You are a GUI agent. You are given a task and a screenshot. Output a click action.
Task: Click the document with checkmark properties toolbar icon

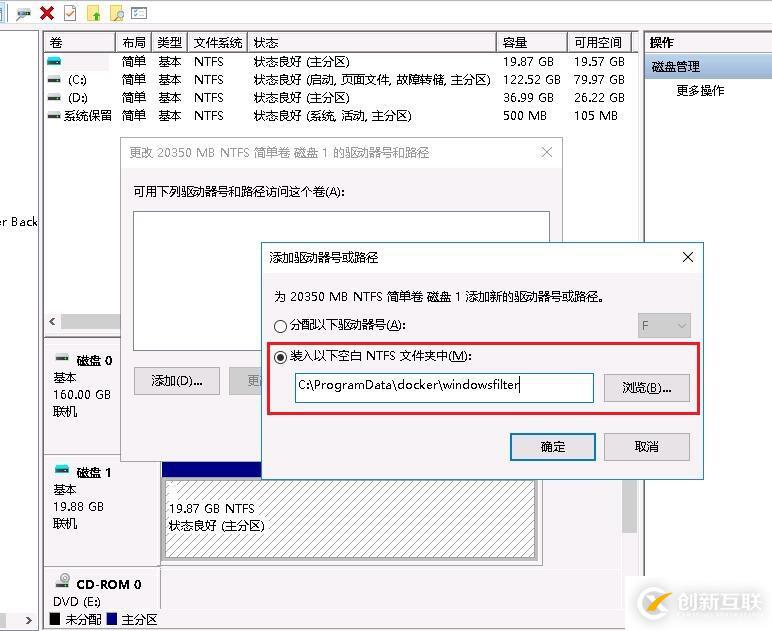point(70,13)
